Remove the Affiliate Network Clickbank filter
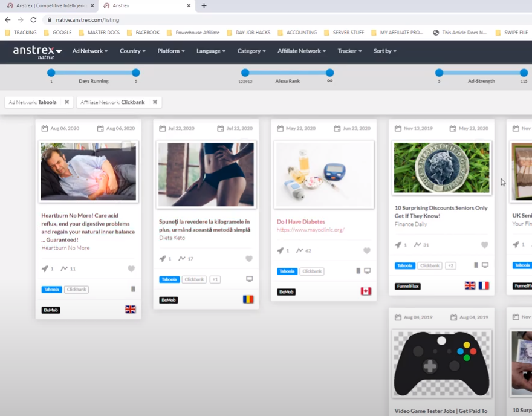Viewport: 532px width, 416px height. click(x=155, y=102)
